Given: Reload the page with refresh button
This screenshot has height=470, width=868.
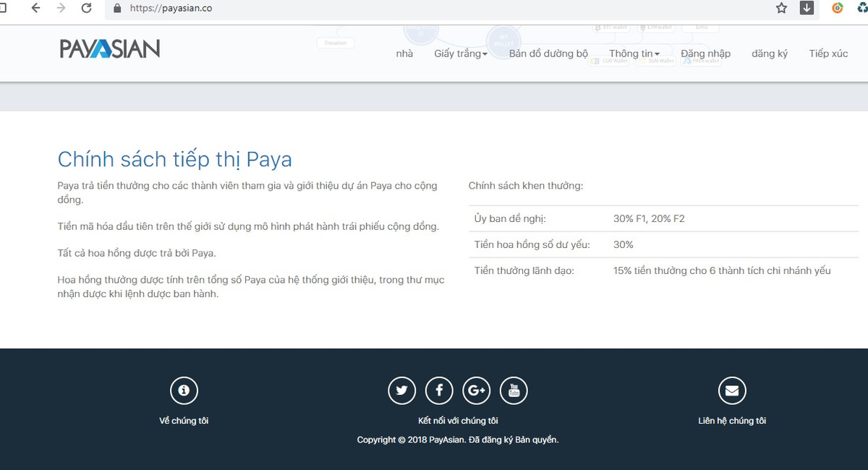Looking at the screenshot, I should pyautogui.click(x=86, y=9).
